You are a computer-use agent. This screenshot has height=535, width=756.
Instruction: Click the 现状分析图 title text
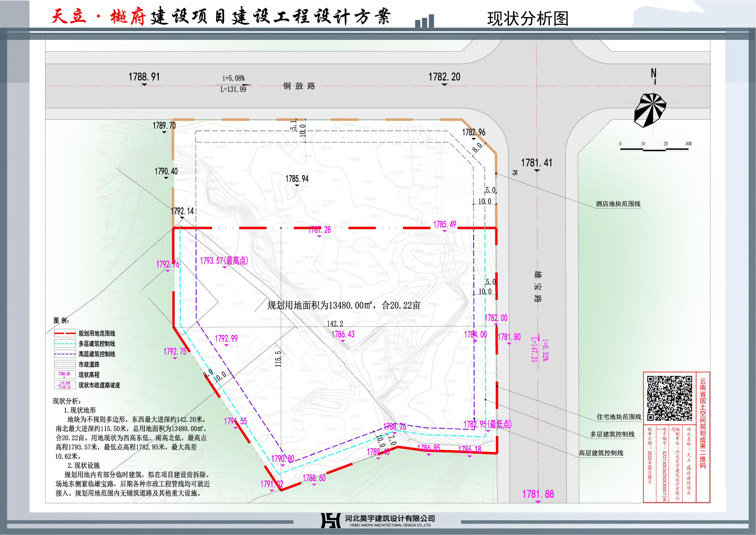527,19
